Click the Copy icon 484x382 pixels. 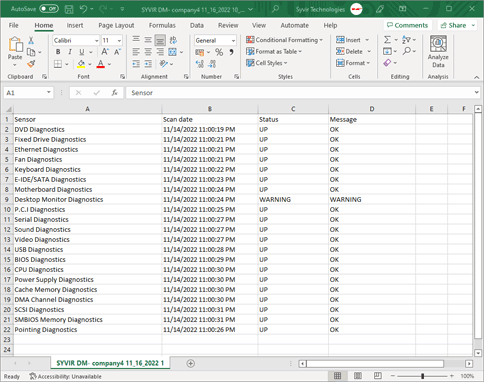pyautogui.click(x=31, y=52)
